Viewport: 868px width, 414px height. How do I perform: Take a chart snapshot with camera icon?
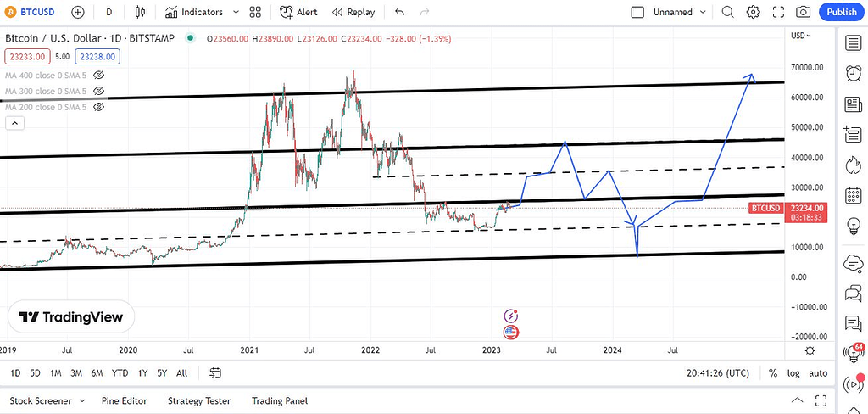(x=803, y=12)
